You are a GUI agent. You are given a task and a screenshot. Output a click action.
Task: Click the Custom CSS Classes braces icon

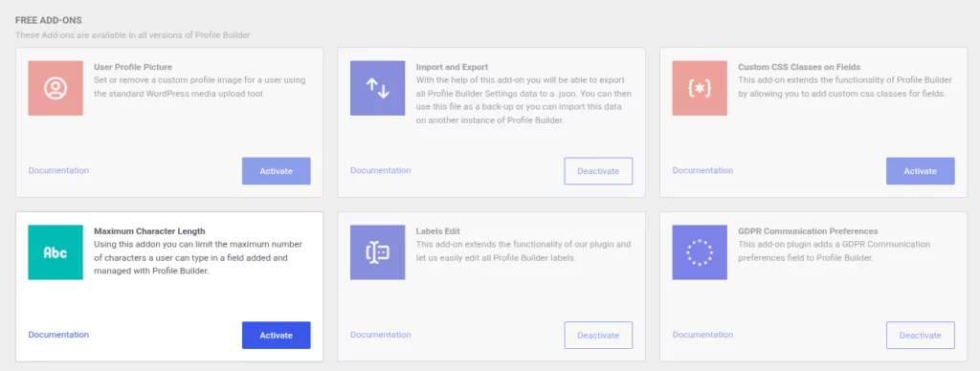tap(700, 88)
